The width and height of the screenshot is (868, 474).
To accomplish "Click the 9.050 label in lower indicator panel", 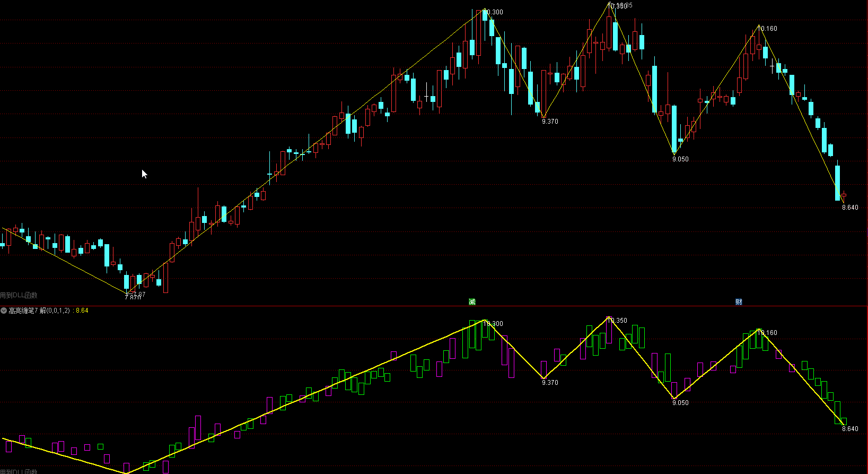I will [x=680, y=403].
